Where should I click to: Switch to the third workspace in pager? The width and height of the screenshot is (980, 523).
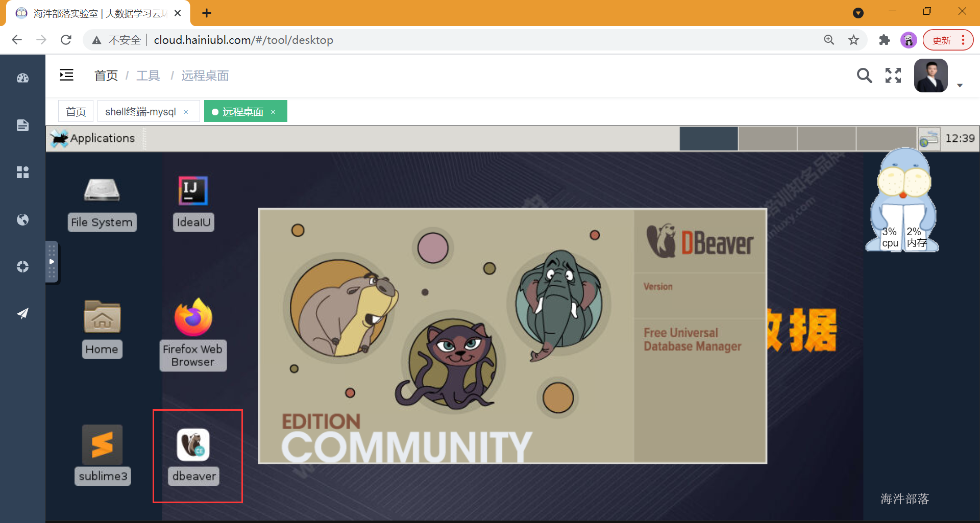[x=826, y=138]
